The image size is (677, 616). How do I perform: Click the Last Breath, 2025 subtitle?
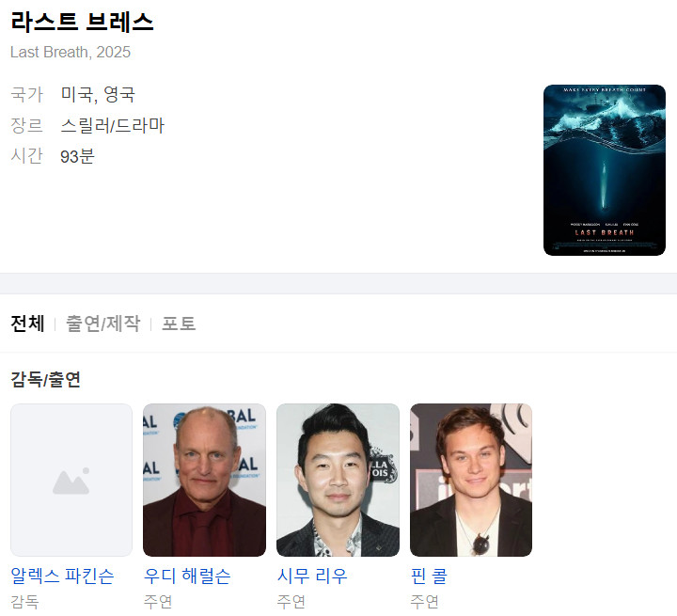[x=71, y=52]
